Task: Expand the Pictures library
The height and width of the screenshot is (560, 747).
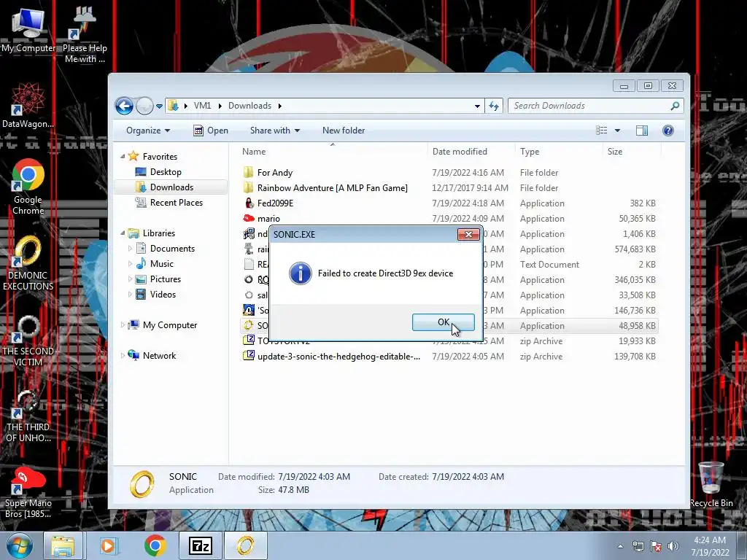Action: pyautogui.click(x=130, y=279)
